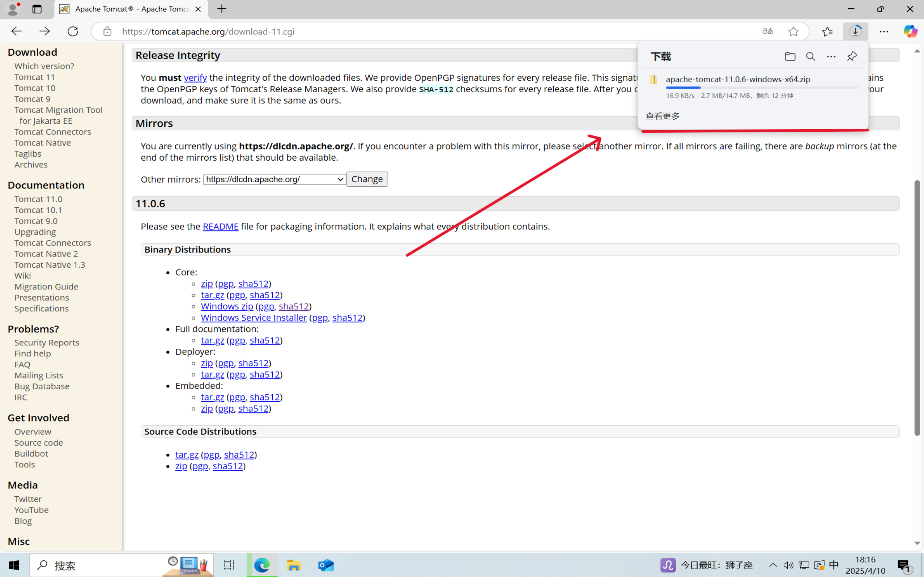
Task: Add this page to favorites
Action: [x=794, y=31]
